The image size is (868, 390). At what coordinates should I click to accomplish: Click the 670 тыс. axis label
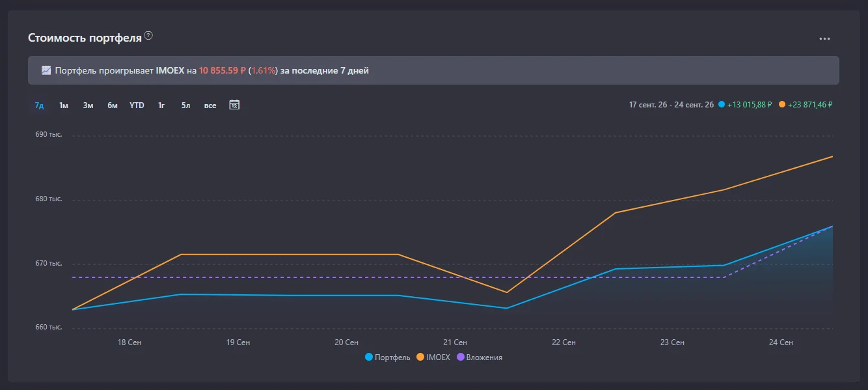[x=49, y=264]
